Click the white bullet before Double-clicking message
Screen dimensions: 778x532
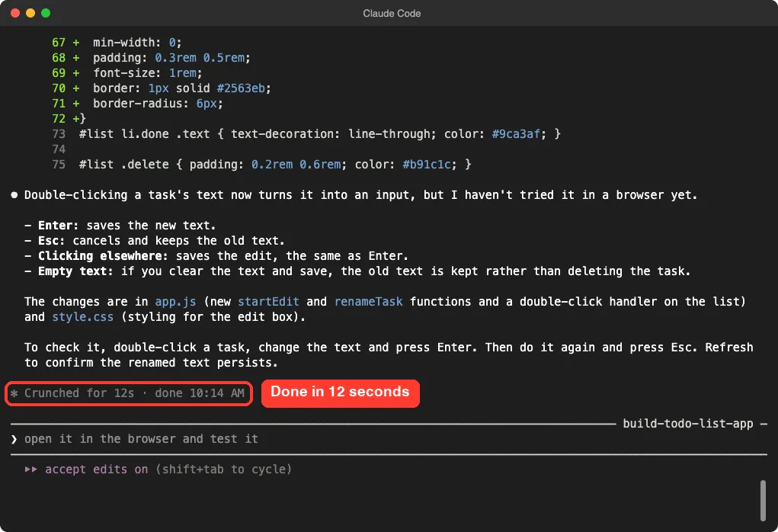pos(14,195)
